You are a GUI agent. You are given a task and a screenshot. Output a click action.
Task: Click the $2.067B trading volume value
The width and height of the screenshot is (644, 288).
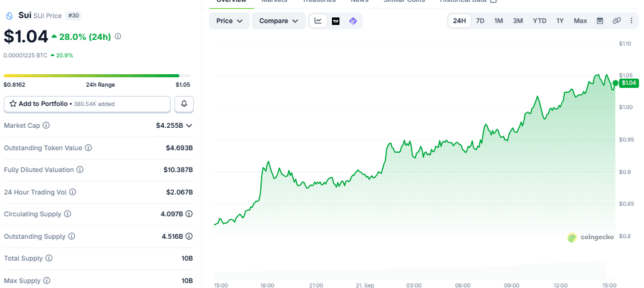click(179, 192)
